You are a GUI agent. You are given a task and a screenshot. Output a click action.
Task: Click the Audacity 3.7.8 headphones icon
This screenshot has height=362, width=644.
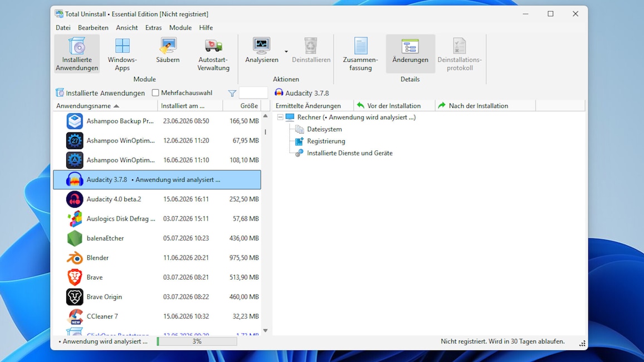pyautogui.click(x=74, y=180)
